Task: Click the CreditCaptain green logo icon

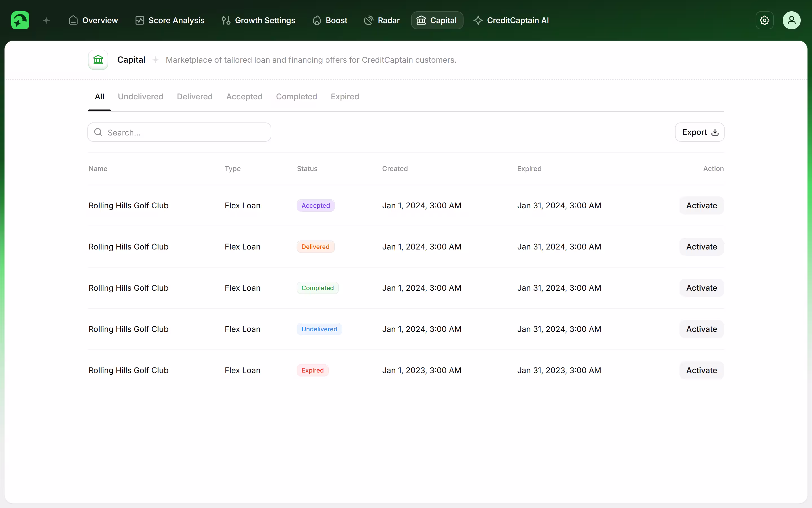Action: (x=20, y=20)
